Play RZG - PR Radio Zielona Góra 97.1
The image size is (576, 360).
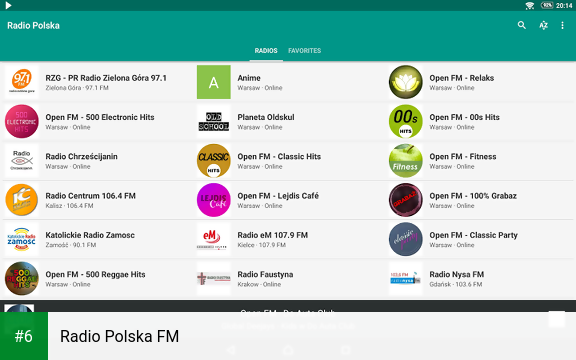click(106, 78)
